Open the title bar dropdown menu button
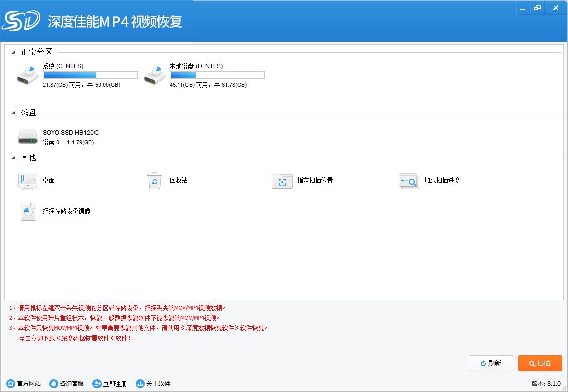Screen dimensions: 568x392 (x=523, y=8)
